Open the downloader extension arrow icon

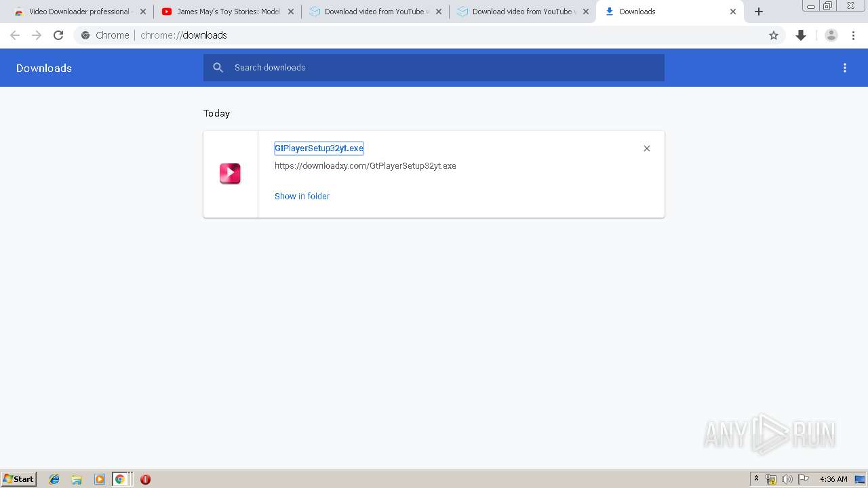click(x=801, y=35)
